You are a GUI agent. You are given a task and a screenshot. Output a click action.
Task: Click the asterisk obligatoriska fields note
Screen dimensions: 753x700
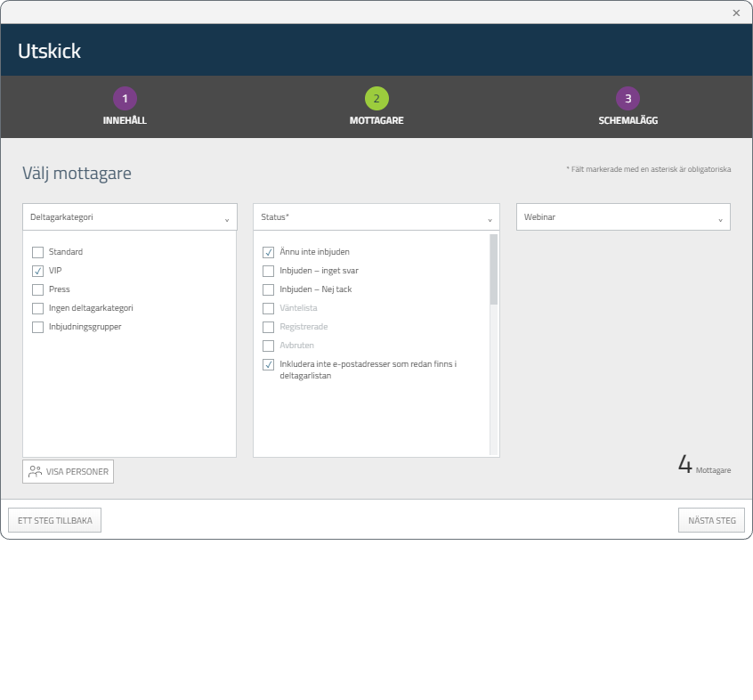[649, 169]
